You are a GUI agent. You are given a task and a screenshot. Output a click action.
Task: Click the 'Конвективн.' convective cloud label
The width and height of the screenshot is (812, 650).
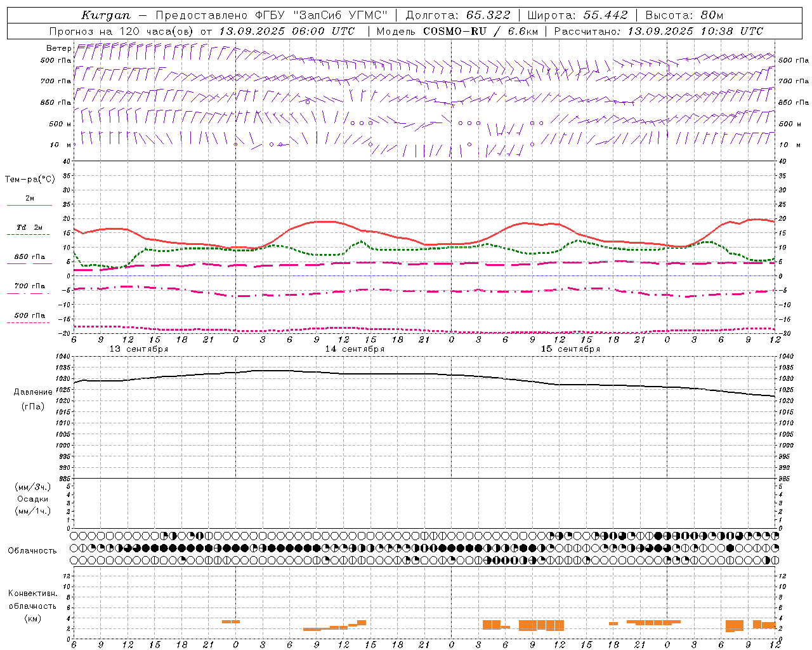(33, 594)
